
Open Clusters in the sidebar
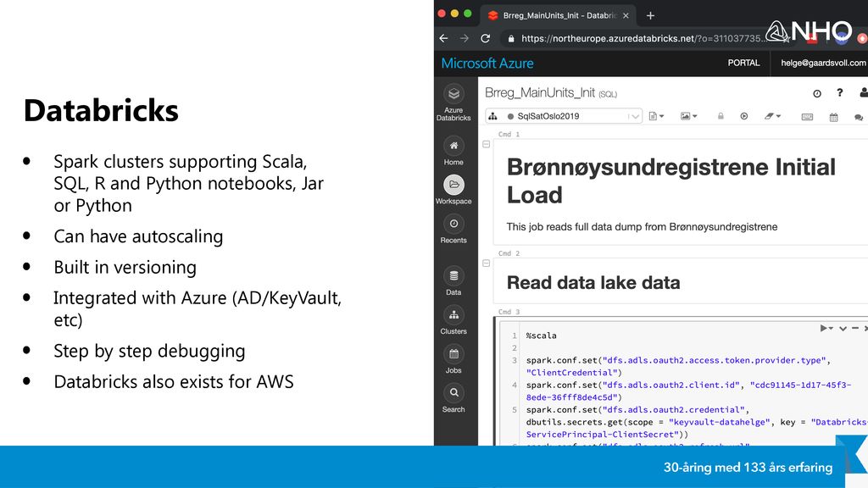[x=453, y=315]
